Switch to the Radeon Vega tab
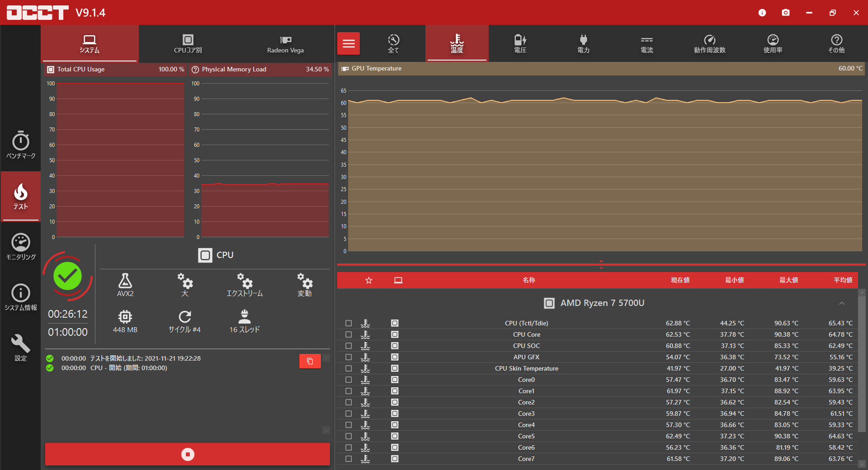The width and height of the screenshot is (868, 470). (x=285, y=43)
